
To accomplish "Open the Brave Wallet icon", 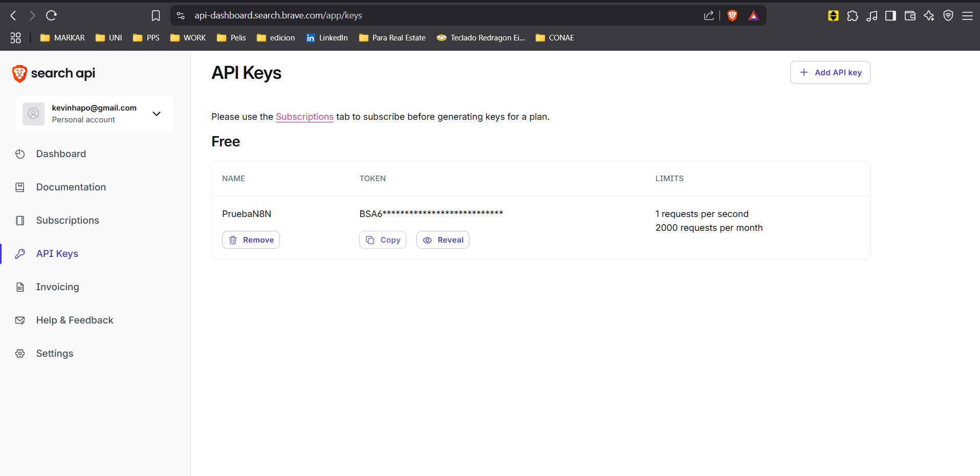I will coord(910,16).
